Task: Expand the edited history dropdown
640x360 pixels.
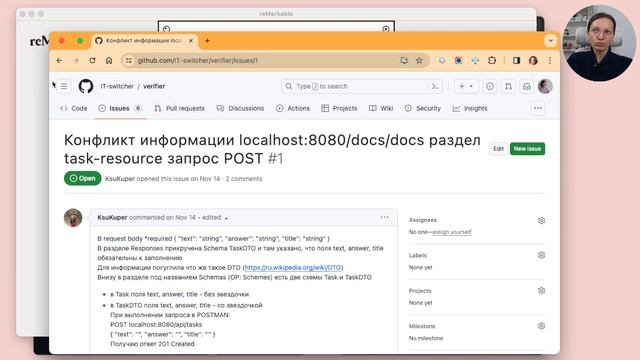Action: pyautogui.click(x=215, y=218)
